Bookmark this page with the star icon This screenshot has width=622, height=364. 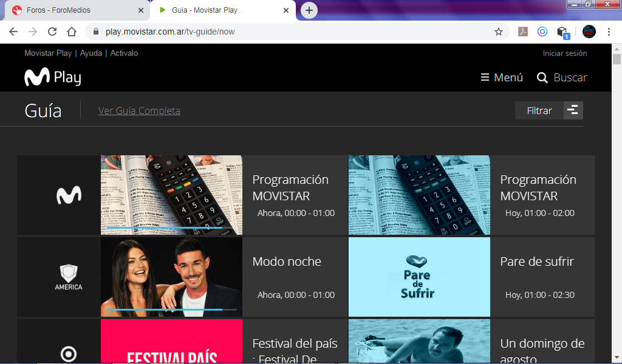(499, 32)
